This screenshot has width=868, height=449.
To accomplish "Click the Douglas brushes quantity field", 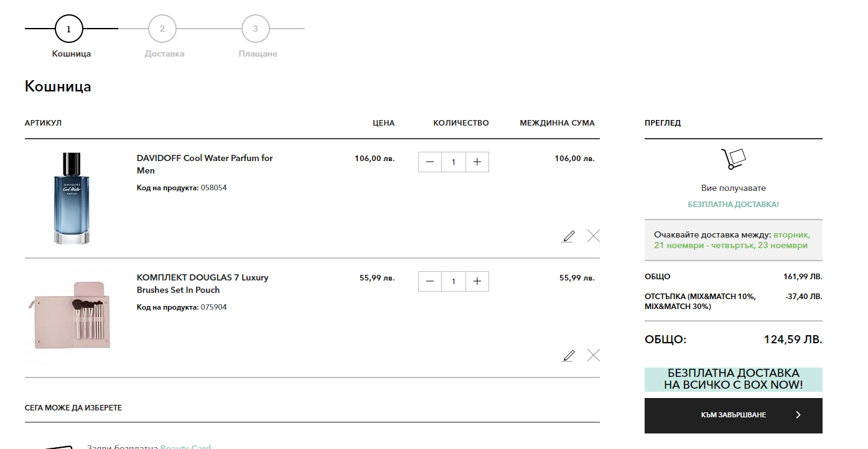I will (x=454, y=281).
